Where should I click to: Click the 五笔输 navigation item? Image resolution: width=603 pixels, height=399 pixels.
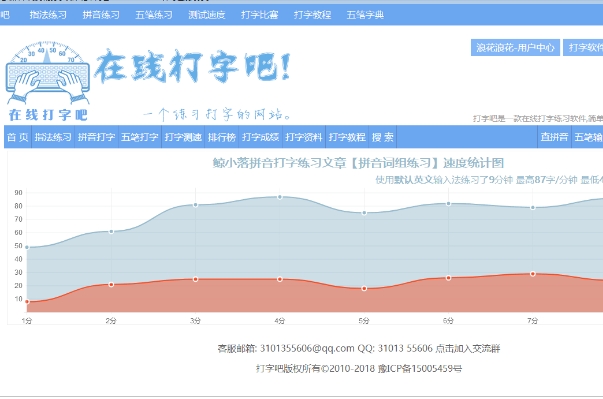pyautogui.click(x=588, y=137)
